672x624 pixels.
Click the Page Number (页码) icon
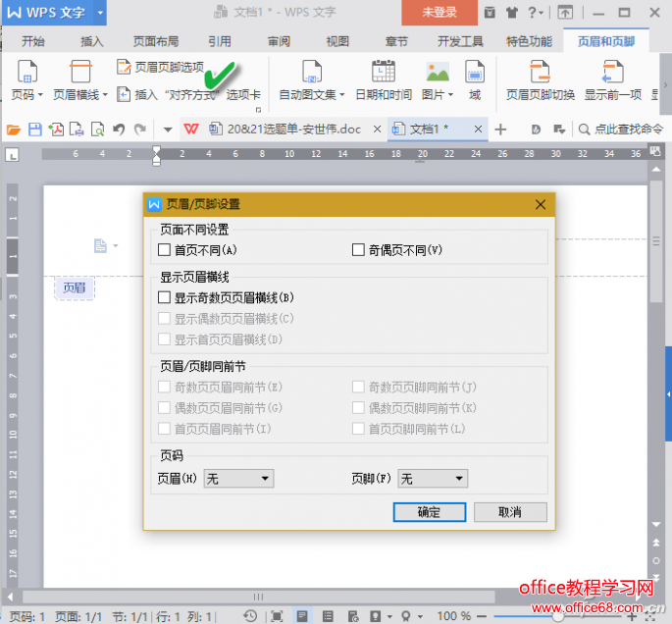pos(27,72)
